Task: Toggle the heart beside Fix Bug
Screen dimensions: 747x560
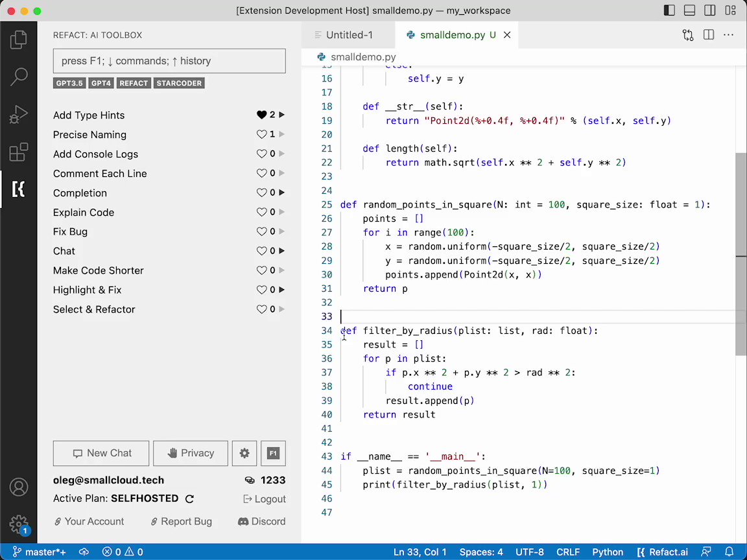Action: pyautogui.click(x=261, y=231)
